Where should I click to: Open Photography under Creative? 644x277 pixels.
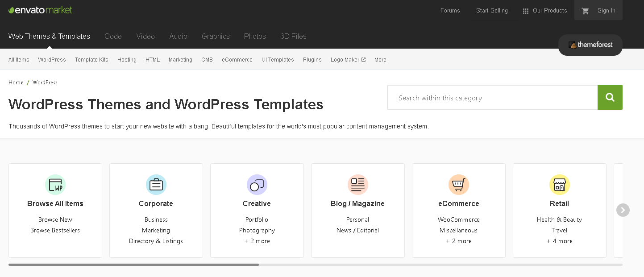point(257,230)
